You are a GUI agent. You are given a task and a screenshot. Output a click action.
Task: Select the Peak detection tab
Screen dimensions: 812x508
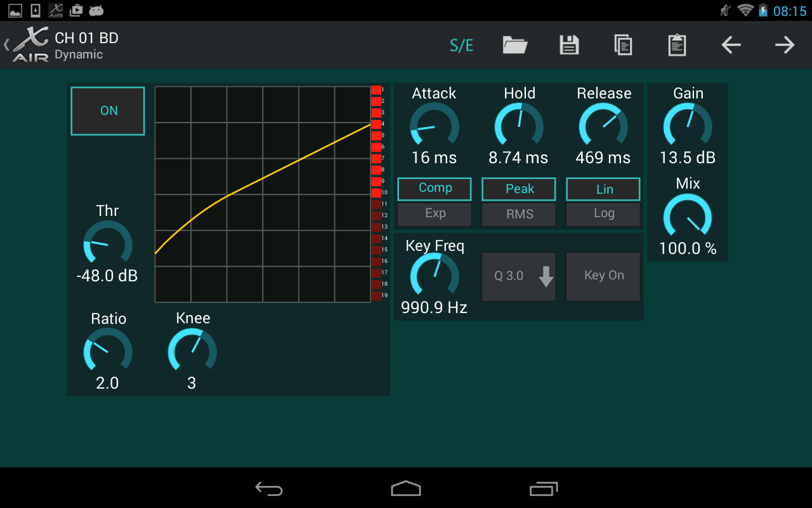tap(518, 189)
